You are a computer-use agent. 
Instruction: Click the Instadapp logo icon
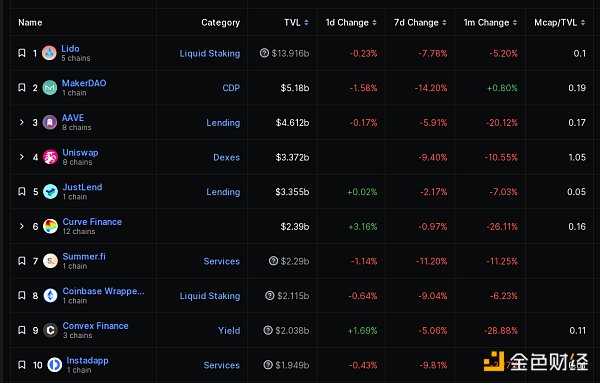54,365
